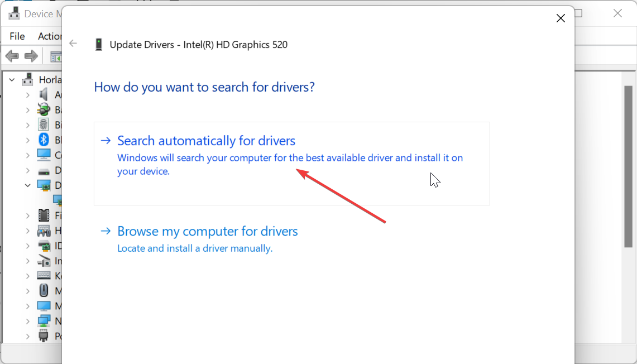Click Search automatically for drivers option
Image resolution: width=637 pixels, height=364 pixels.
coord(291,164)
